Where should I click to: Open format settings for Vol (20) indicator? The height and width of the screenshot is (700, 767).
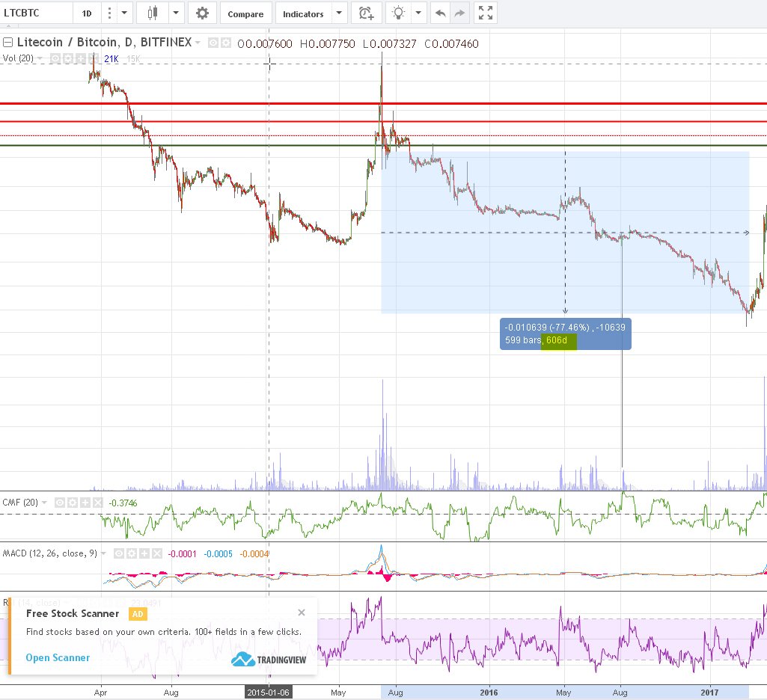[67, 58]
